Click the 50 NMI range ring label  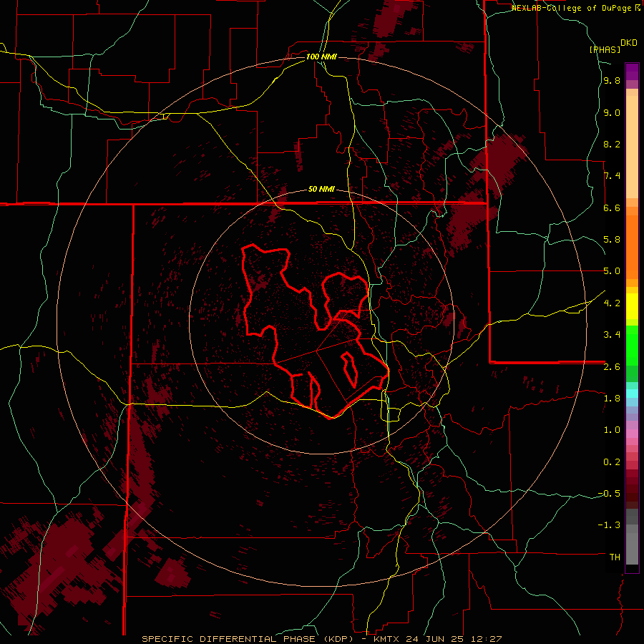321,189
